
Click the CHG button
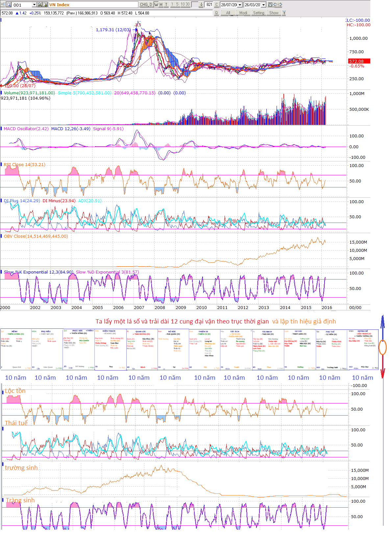pyautogui.click(x=144, y=5)
